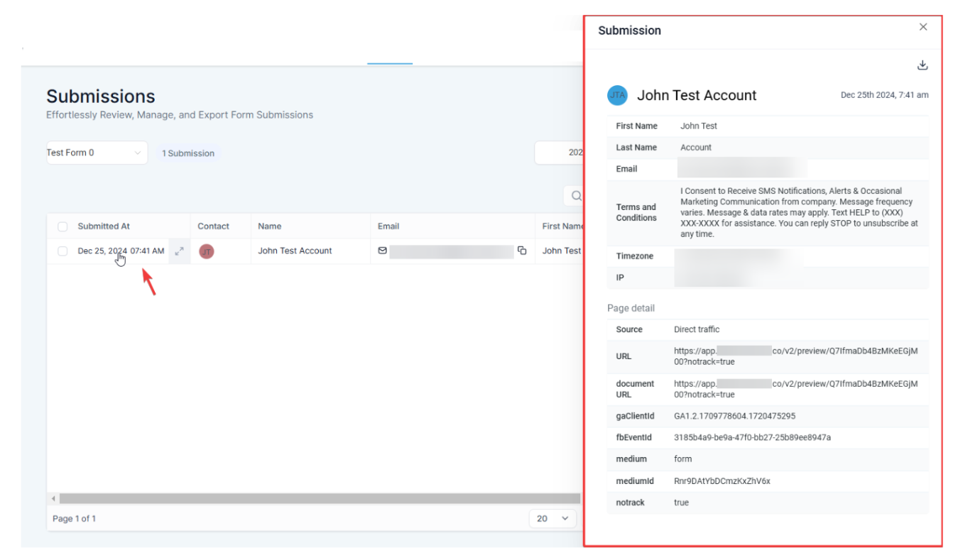Screen dimensions: 963x560
Task: Click the envelope icon in the Email cell
Action: (383, 251)
